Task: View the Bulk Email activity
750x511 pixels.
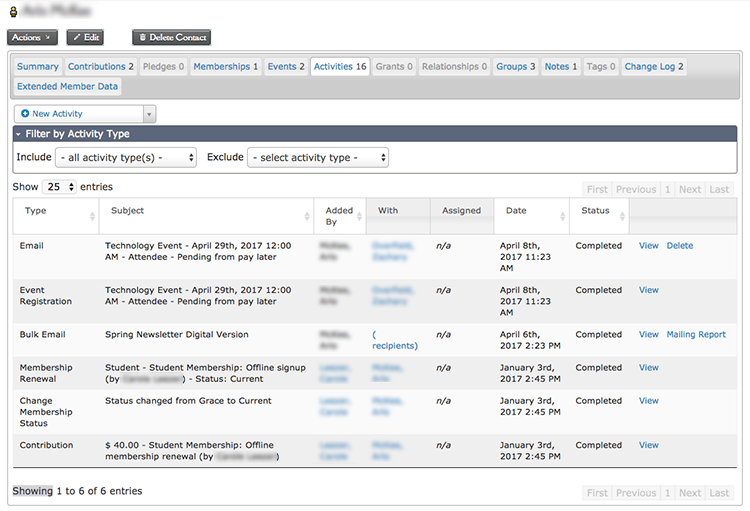Action: click(649, 334)
